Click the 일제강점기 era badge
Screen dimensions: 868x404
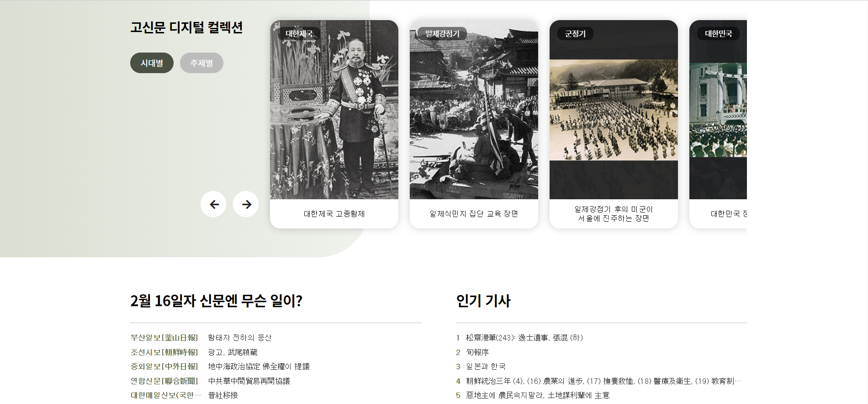pos(442,34)
